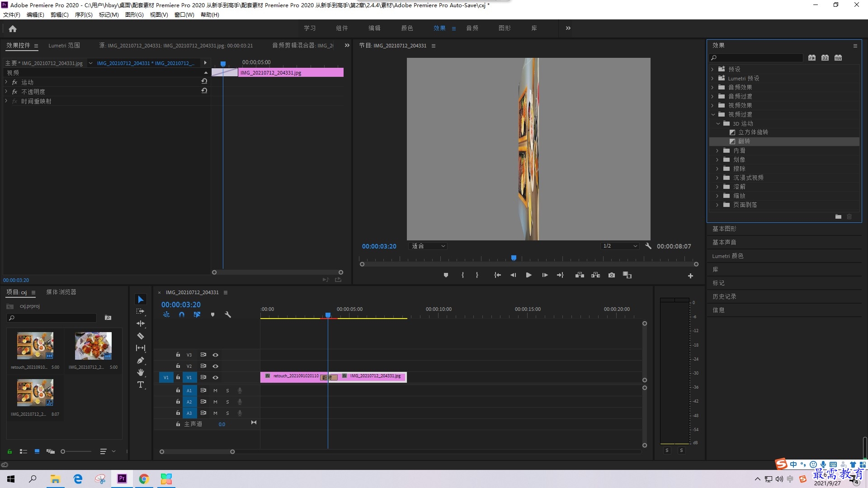Step back one frame in program monitor

click(513, 275)
